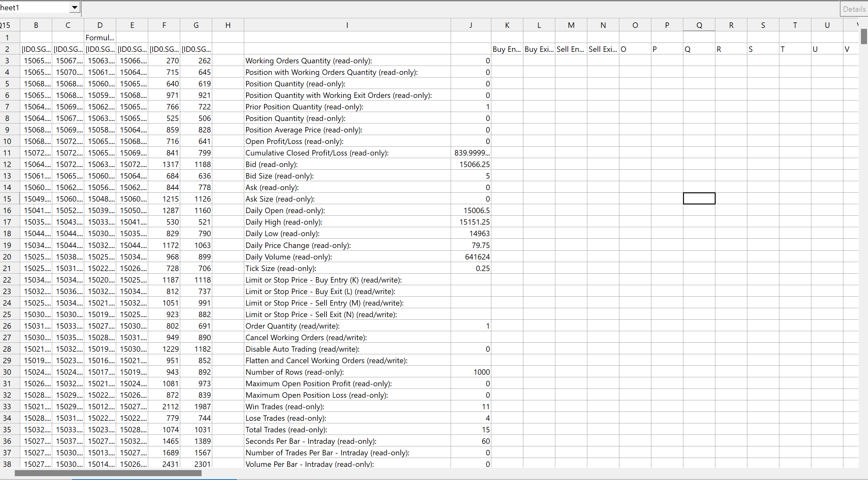
Task: Select the Bid price value cell
Action: click(x=471, y=164)
